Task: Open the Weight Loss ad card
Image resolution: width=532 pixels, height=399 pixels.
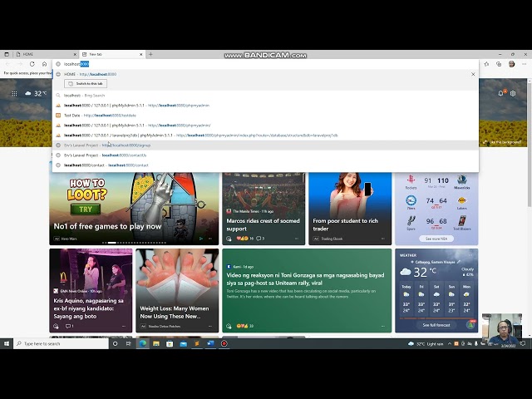Action: click(x=177, y=291)
